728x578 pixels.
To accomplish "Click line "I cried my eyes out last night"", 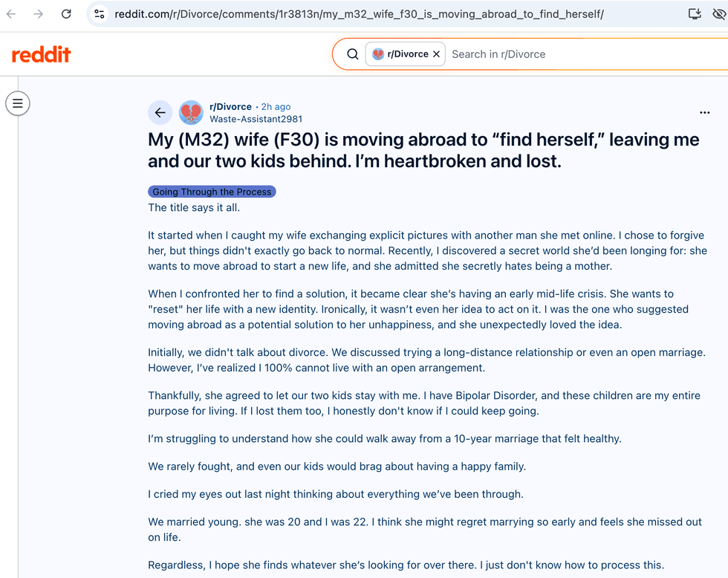I will (x=336, y=494).
